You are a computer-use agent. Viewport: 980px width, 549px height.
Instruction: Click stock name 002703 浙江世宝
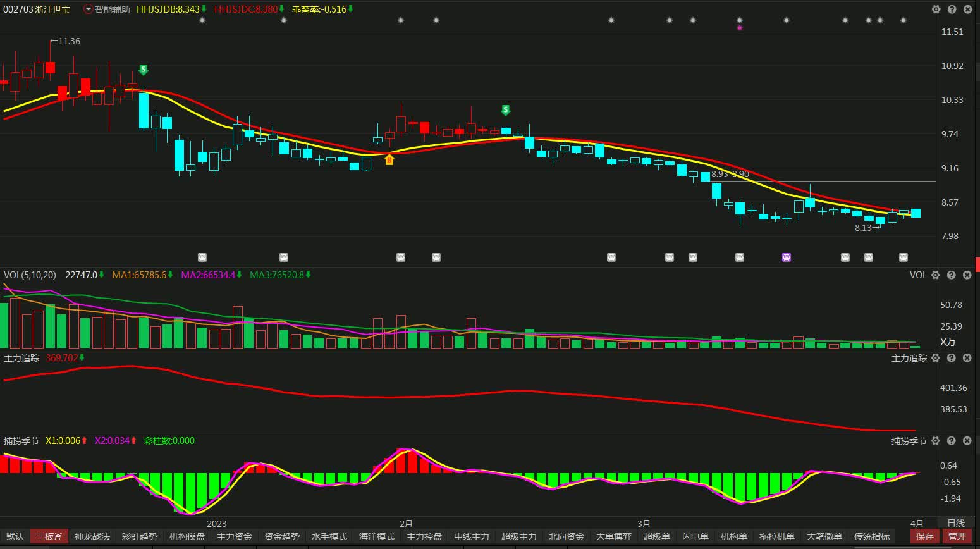[37, 9]
